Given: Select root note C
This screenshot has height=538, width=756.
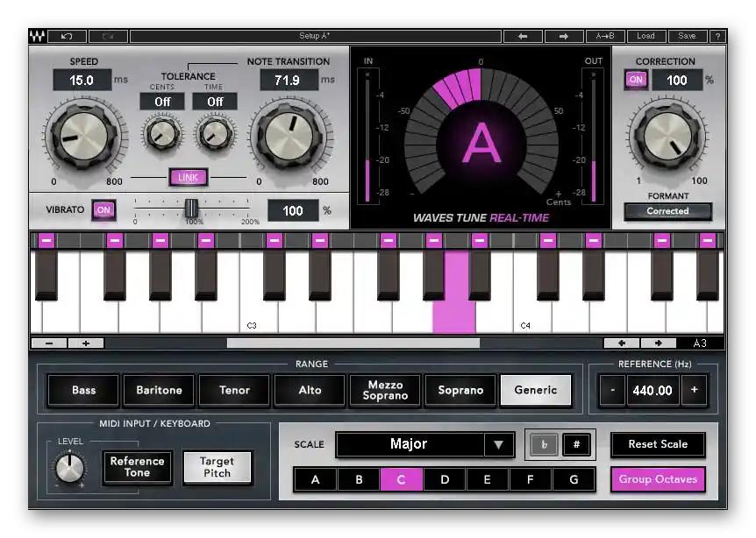Looking at the screenshot, I should point(401,479).
